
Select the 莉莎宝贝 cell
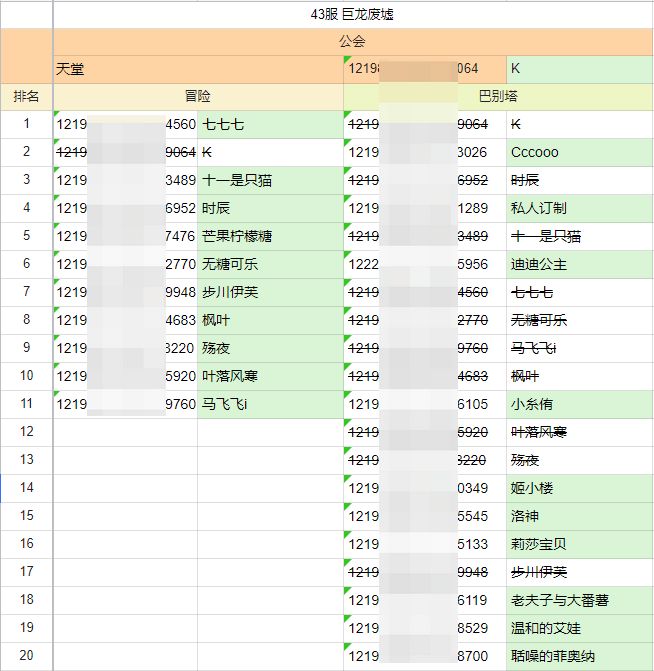pyautogui.click(x=579, y=545)
